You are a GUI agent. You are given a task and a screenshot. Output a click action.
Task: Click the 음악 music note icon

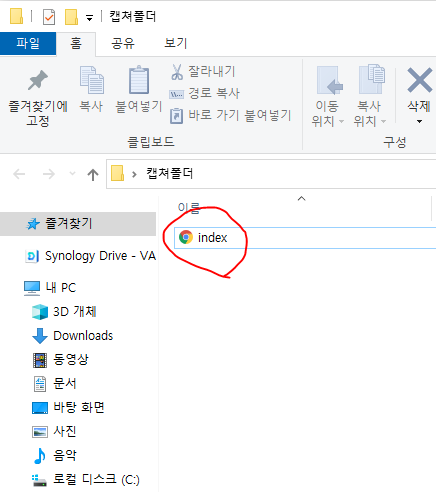[x=40, y=456]
